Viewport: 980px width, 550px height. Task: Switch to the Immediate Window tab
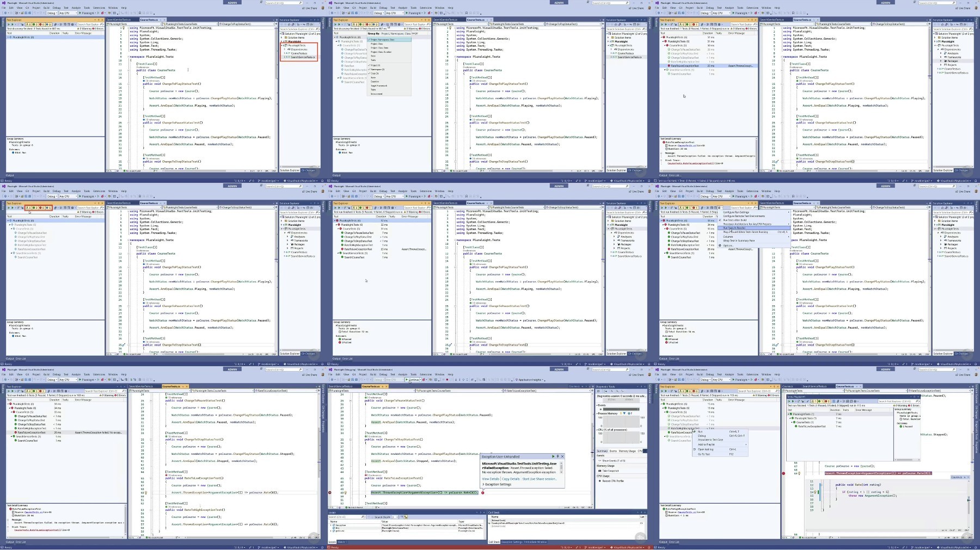(x=535, y=542)
